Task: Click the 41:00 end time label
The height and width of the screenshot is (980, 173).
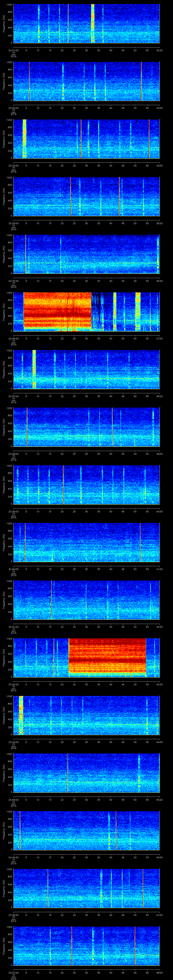Action: [x=159, y=569]
